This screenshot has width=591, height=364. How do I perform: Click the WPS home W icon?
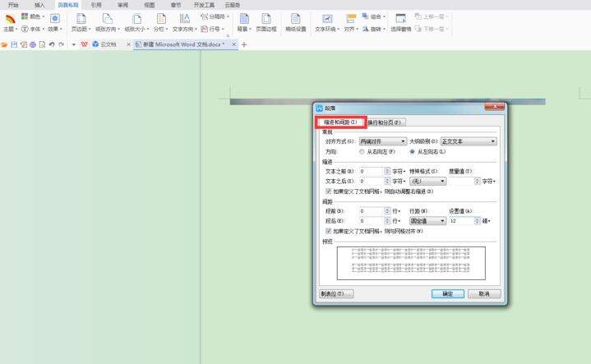point(85,44)
